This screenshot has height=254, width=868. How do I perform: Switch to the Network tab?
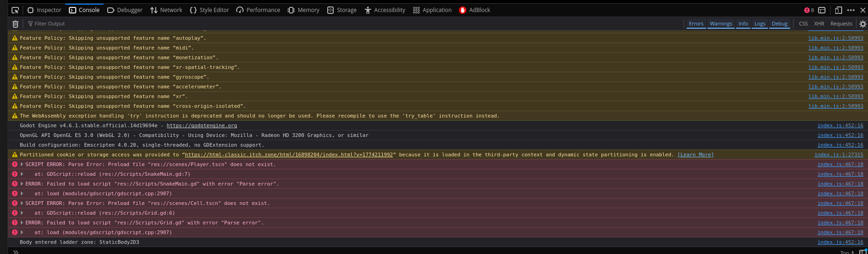(166, 10)
